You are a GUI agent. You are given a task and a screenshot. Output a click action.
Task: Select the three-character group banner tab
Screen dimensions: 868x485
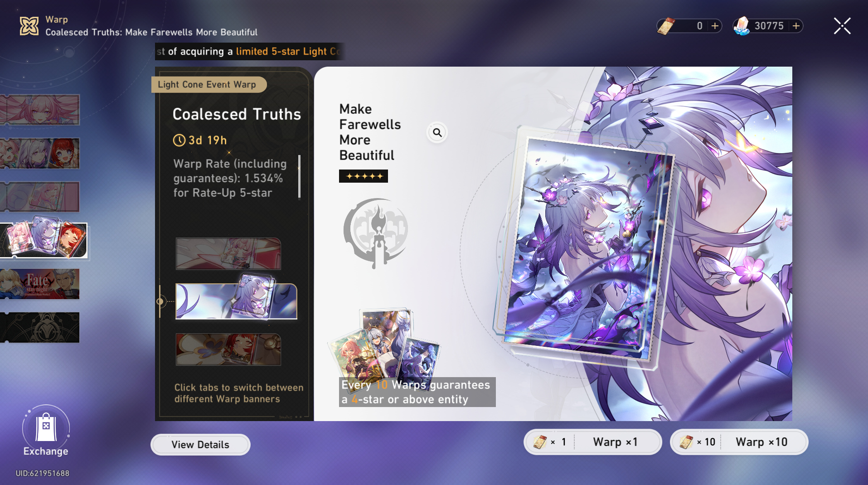[x=40, y=153]
